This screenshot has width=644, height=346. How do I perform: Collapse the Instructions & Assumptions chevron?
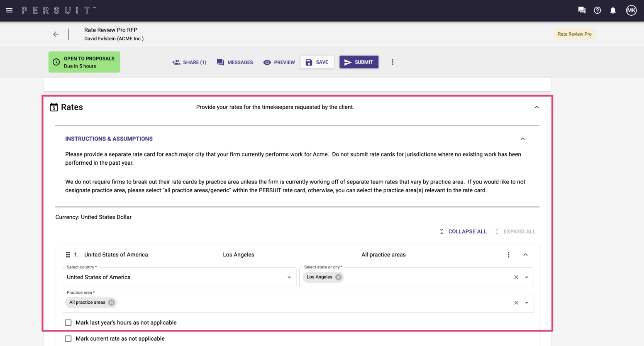coord(522,139)
